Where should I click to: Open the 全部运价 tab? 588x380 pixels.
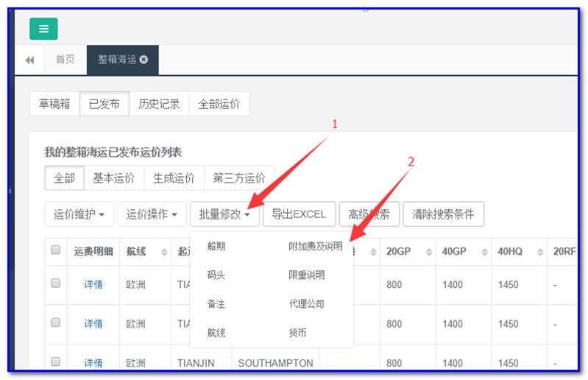219,104
